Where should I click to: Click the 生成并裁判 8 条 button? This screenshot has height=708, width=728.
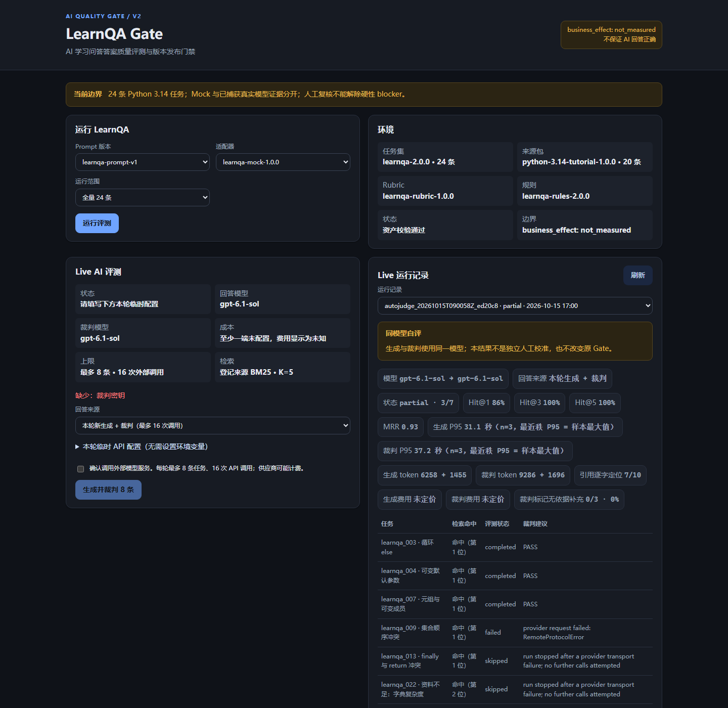coord(108,490)
